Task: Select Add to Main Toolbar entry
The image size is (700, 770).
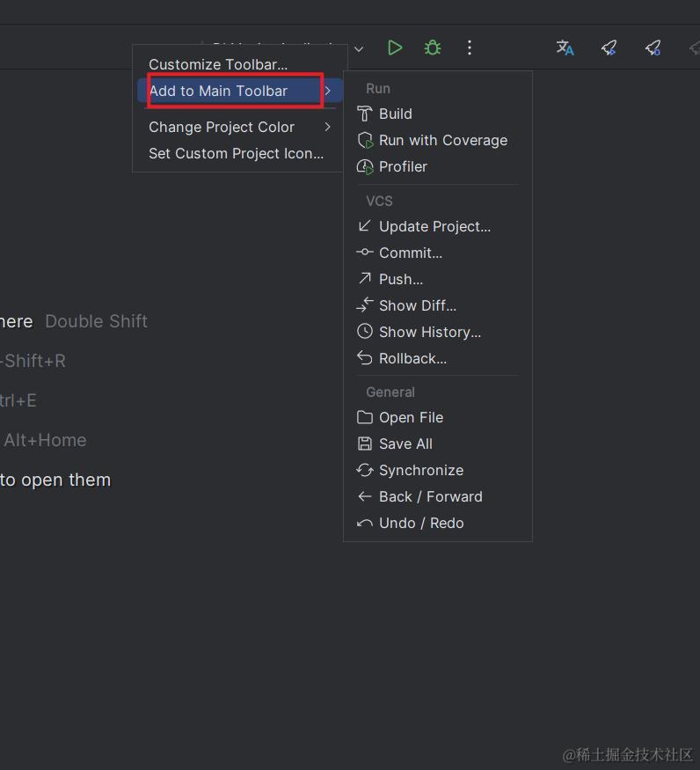Action: 240,91
